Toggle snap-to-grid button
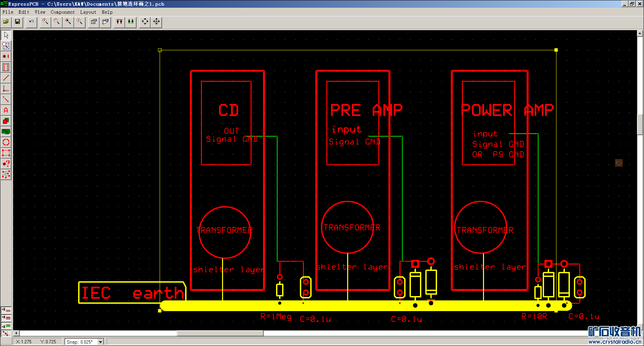 [6, 334]
